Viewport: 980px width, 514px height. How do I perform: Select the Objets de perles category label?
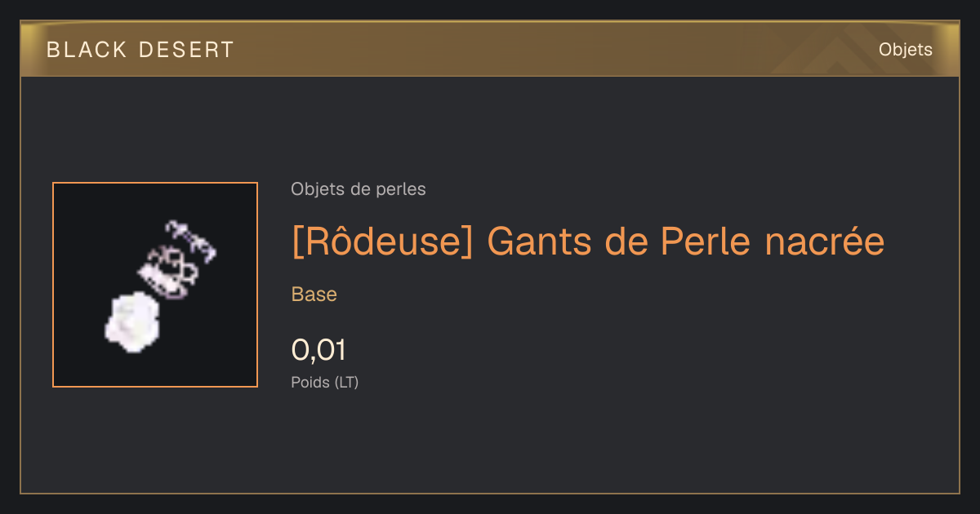[359, 189]
